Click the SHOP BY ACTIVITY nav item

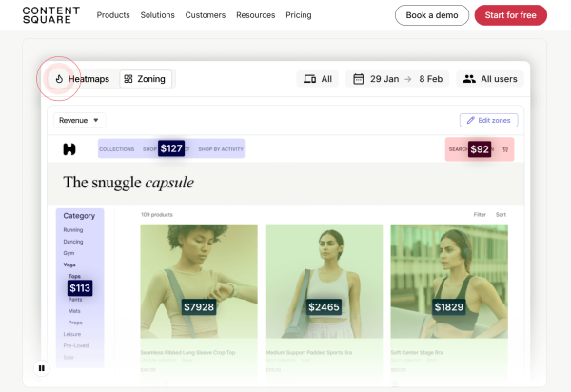pyautogui.click(x=221, y=149)
